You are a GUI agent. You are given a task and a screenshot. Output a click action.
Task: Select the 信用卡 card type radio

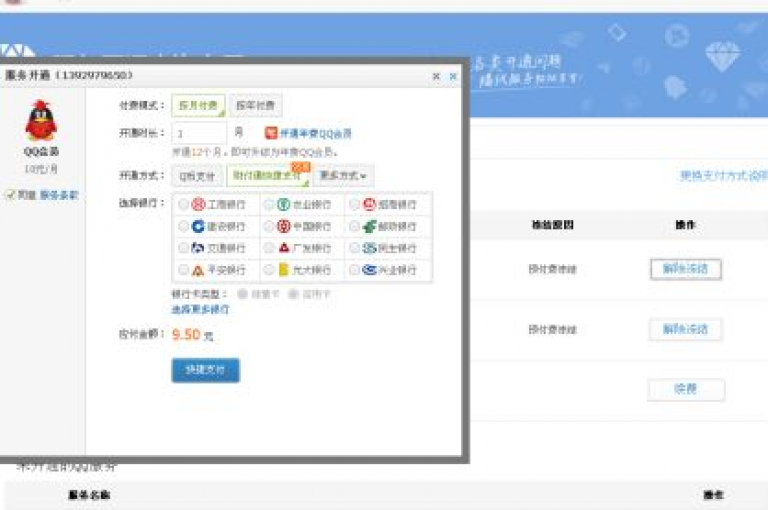293,294
